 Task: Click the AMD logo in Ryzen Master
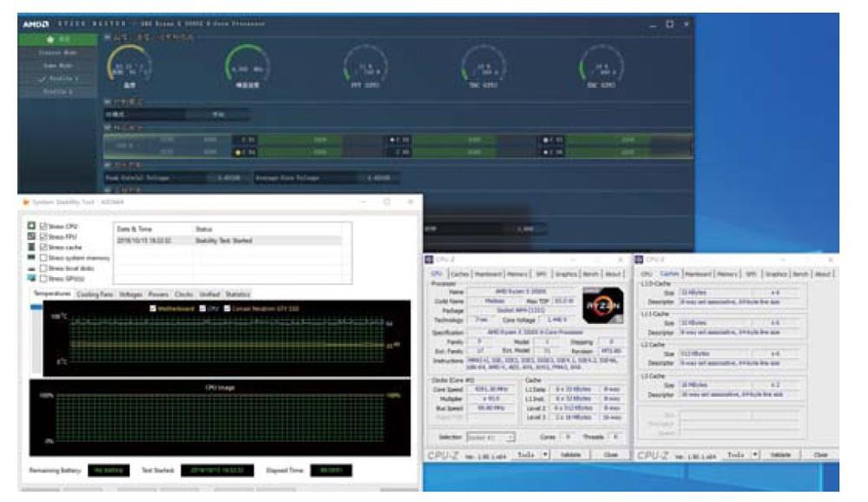(36, 23)
